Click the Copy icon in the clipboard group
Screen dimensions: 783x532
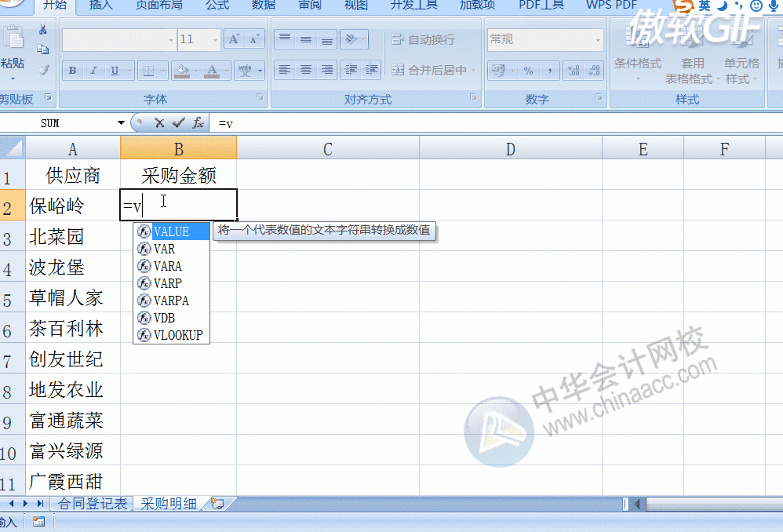click(43, 49)
